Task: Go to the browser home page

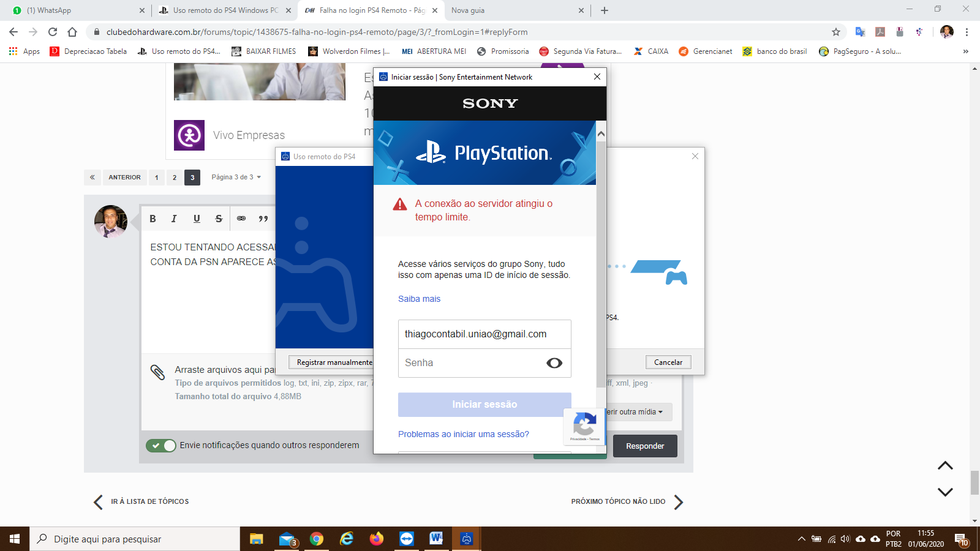Action: coord(72,32)
